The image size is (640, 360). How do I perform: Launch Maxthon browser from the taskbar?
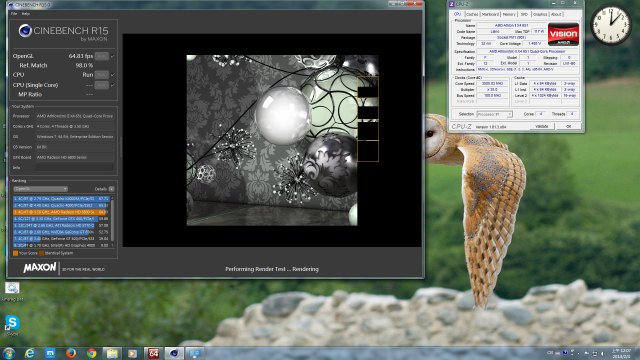click(x=50, y=353)
